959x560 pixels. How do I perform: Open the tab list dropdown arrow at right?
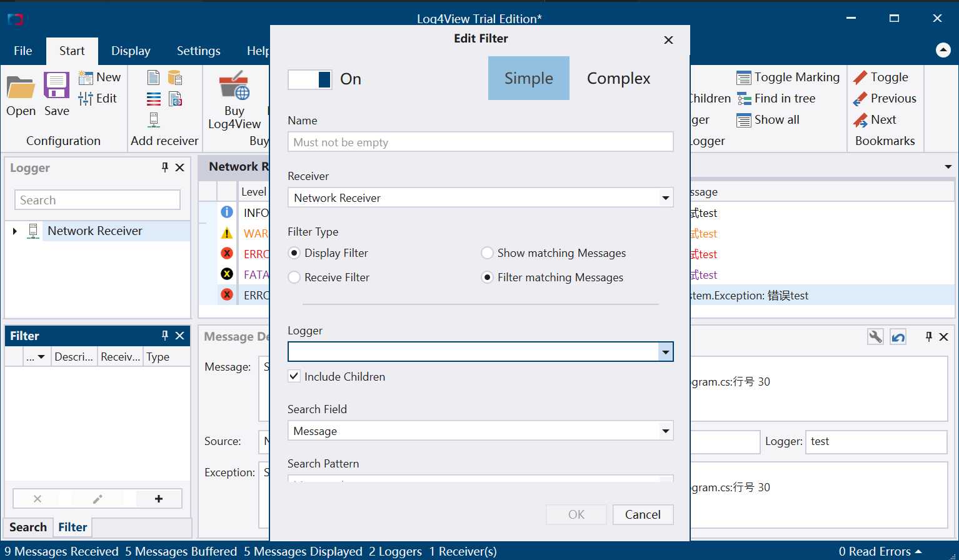point(948,167)
